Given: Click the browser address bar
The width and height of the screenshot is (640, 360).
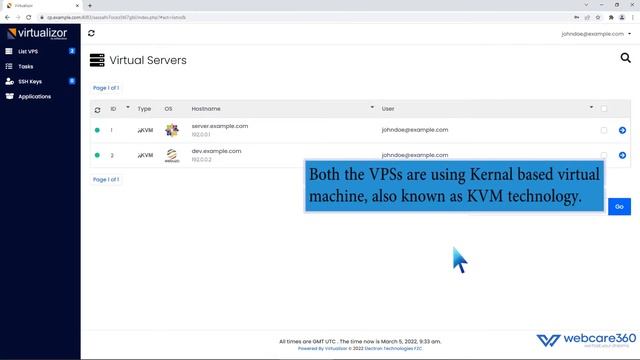Looking at the screenshot, I should pyautogui.click(x=302, y=18).
